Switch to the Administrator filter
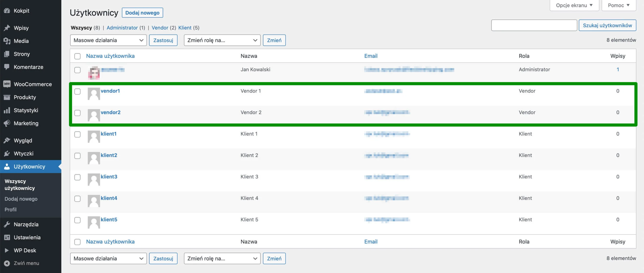 pos(123,28)
